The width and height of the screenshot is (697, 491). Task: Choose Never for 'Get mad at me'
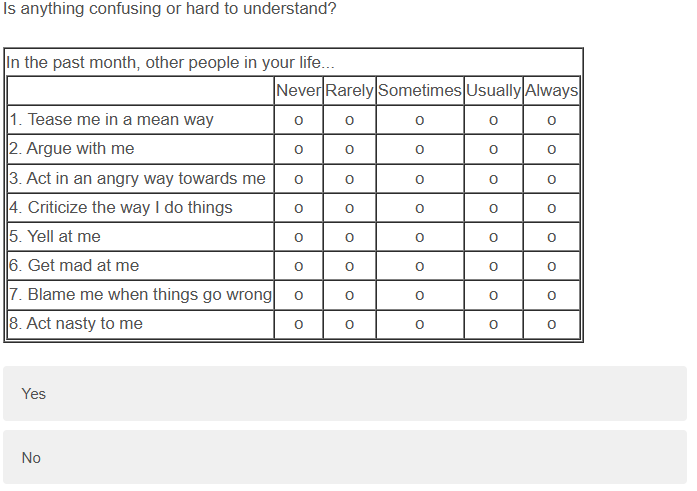tap(298, 266)
